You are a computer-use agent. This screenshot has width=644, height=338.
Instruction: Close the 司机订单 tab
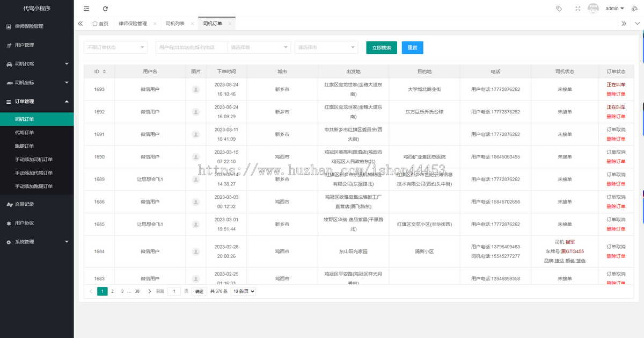pos(230,24)
